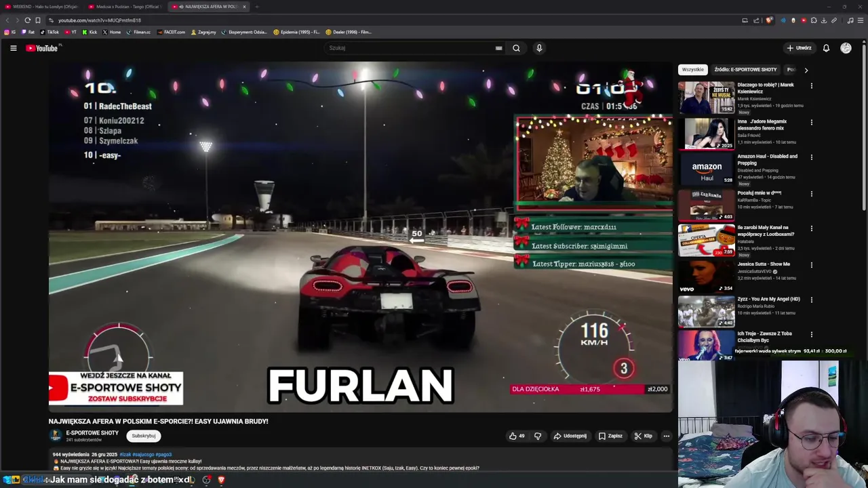Select the Wszystkie filter chip
The height and width of the screenshot is (488, 868).
(x=693, y=70)
